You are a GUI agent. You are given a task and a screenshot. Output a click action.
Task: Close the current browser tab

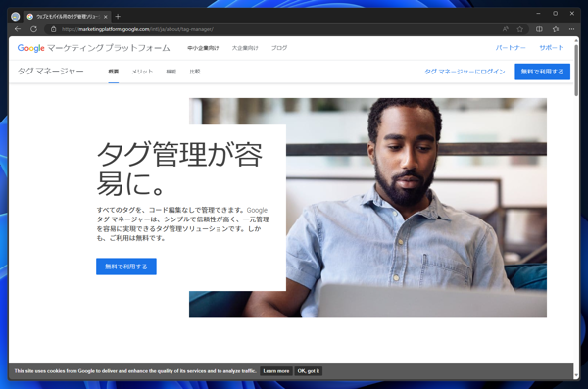[x=106, y=17]
